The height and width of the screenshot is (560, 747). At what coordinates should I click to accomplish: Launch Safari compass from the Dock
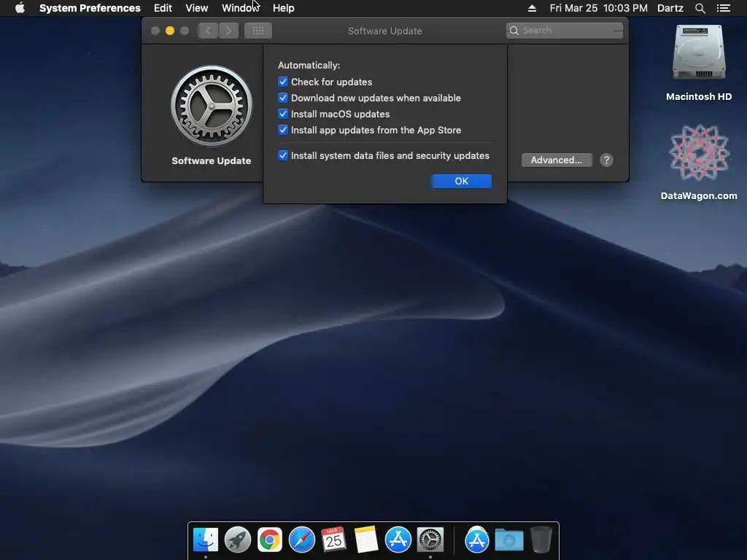[x=301, y=540]
